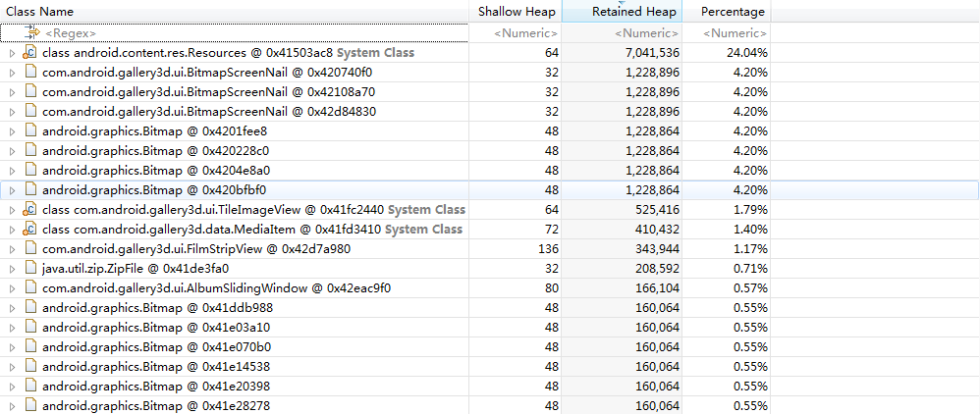Click the Numeric filter under Percentage

(735, 33)
